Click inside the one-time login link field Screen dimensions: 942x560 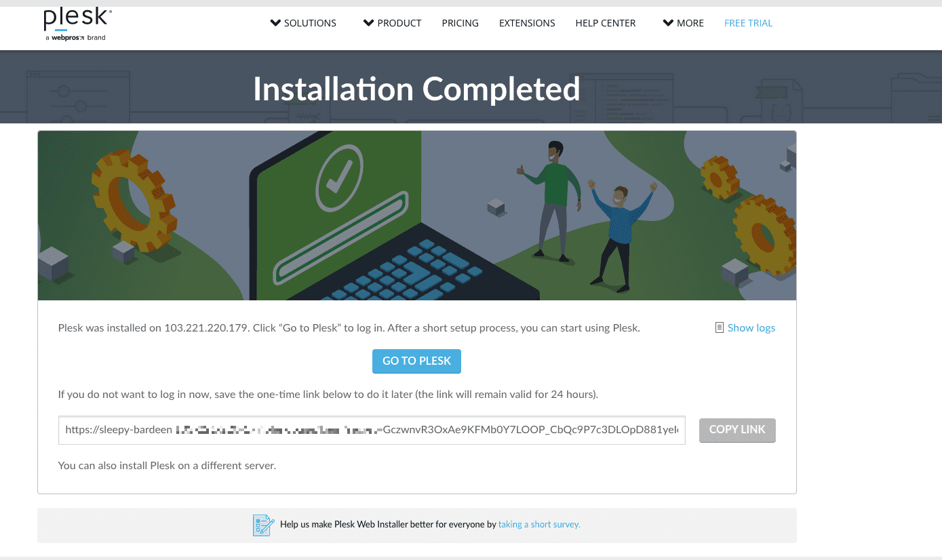[x=372, y=430]
